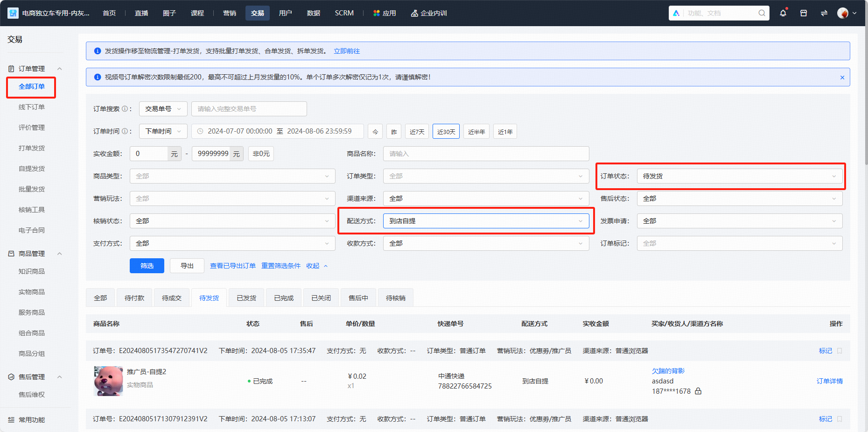This screenshot has height=432, width=868.
Task: Open the user avatar menu
Action: pyautogui.click(x=847, y=13)
